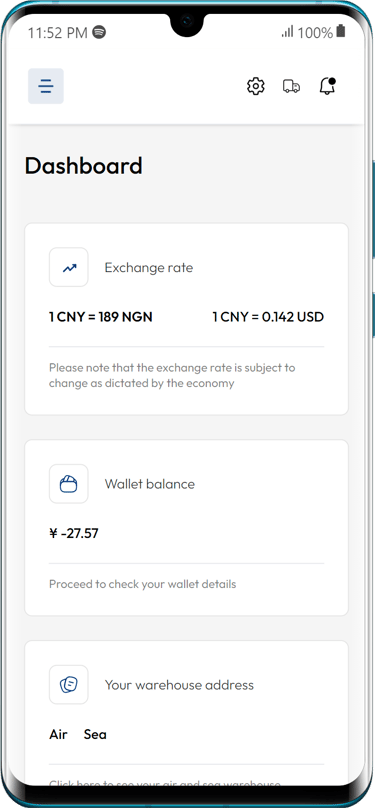Tap the Dashboard page heading

[x=83, y=166]
